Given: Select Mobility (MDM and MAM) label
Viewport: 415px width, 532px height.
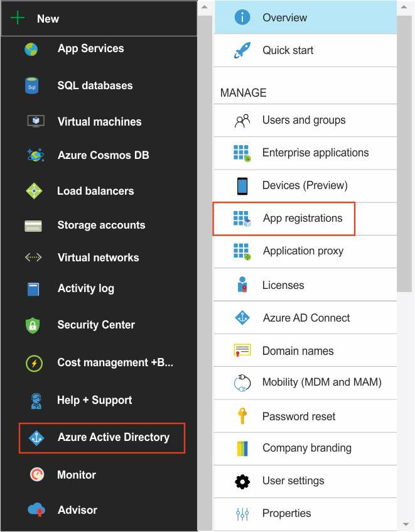Looking at the screenshot, I should tap(321, 383).
